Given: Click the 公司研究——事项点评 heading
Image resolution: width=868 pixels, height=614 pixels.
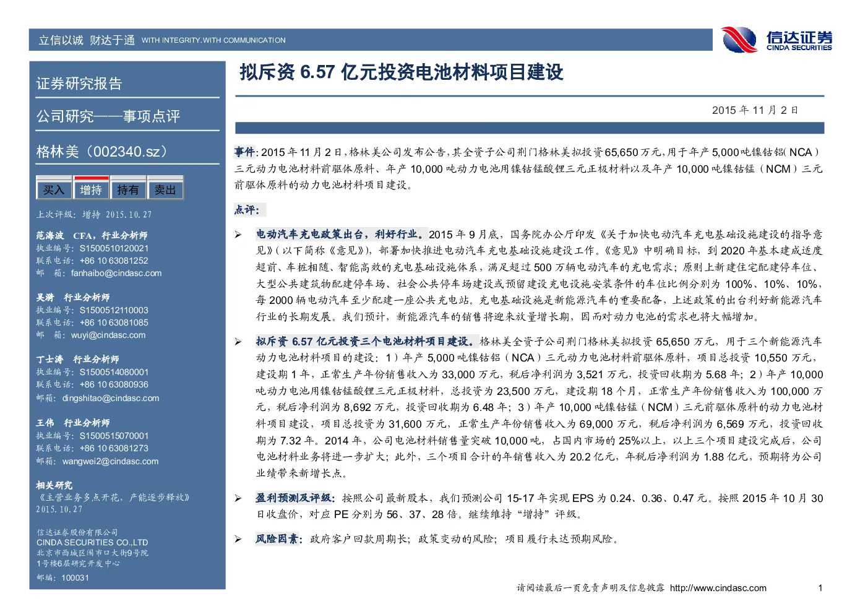Looking at the screenshot, I should coord(108,116).
